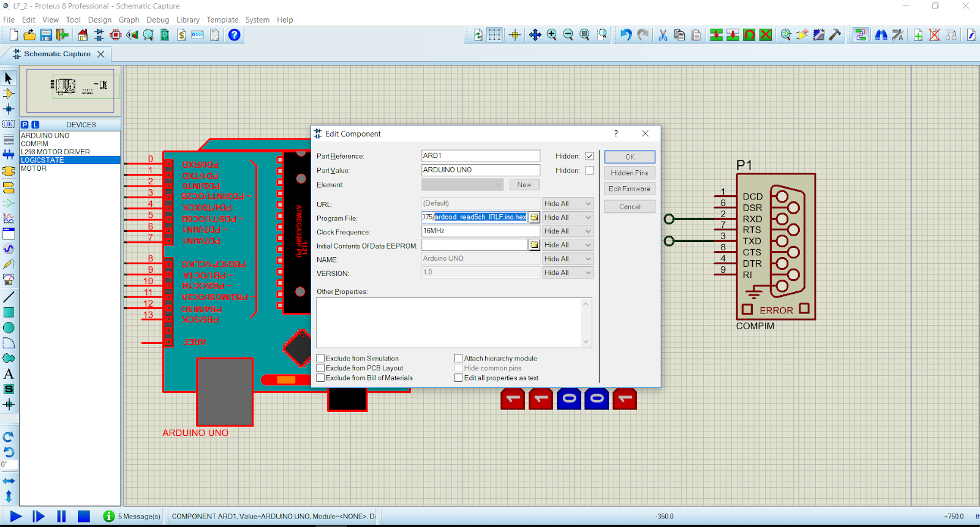This screenshot has width=980, height=527.
Task: Open Hide All dropdown for Program File
Action: pyautogui.click(x=568, y=217)
